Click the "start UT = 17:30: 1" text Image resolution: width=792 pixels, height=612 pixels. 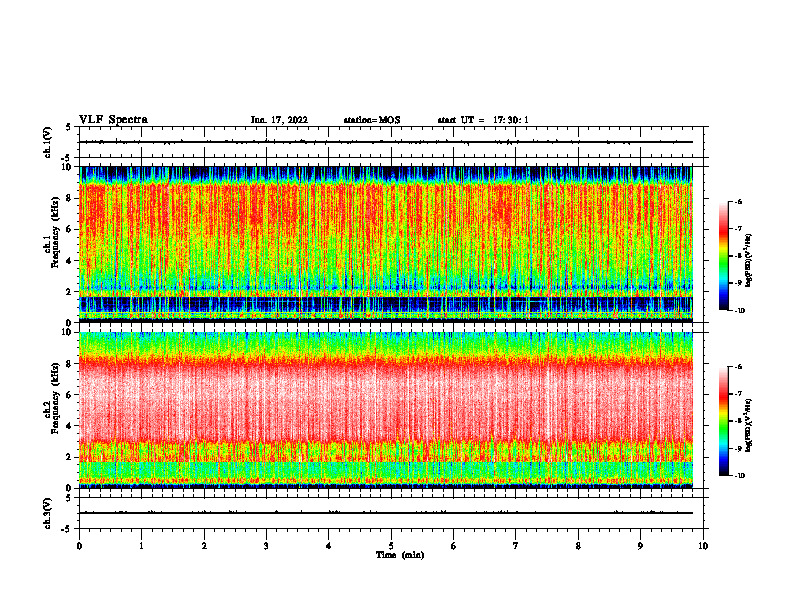click(483, 120)
